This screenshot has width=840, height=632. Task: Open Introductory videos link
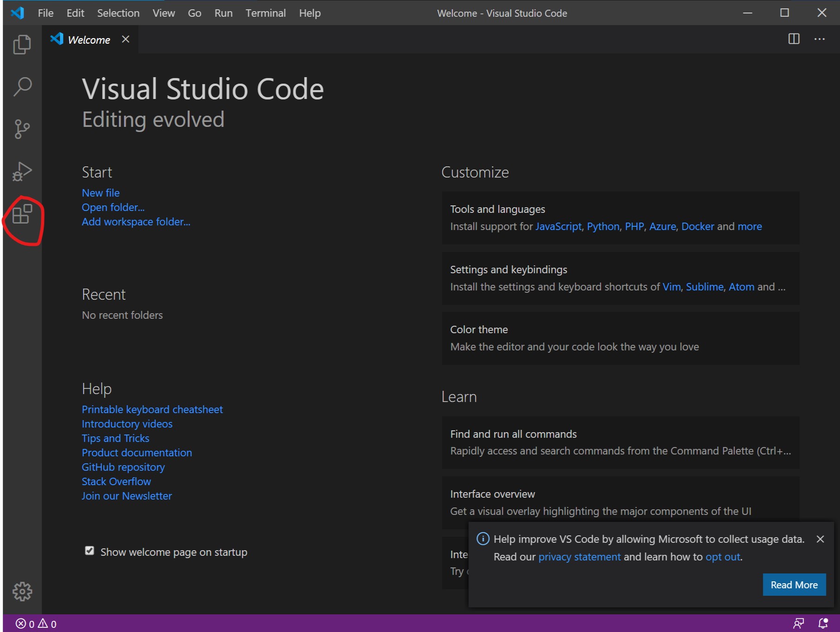[x=127, y=424]
